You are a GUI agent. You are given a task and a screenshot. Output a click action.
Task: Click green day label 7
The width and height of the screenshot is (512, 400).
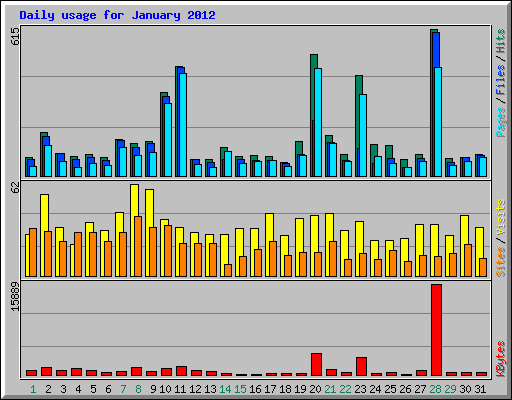click(123, 389)
